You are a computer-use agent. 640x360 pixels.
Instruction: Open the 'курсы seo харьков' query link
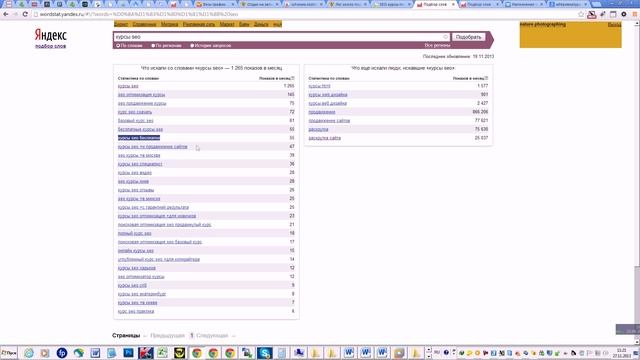137,268
